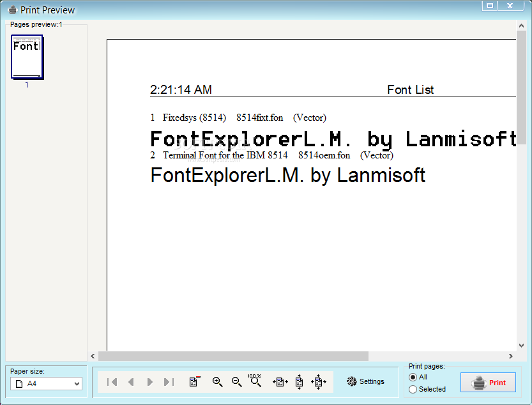Close the Print Preview window

point(510,6)
